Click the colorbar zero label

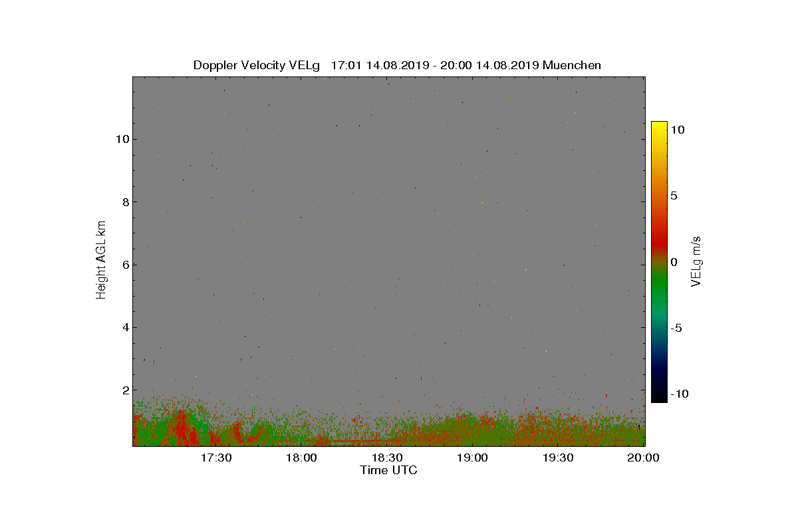tap(674, 262)
